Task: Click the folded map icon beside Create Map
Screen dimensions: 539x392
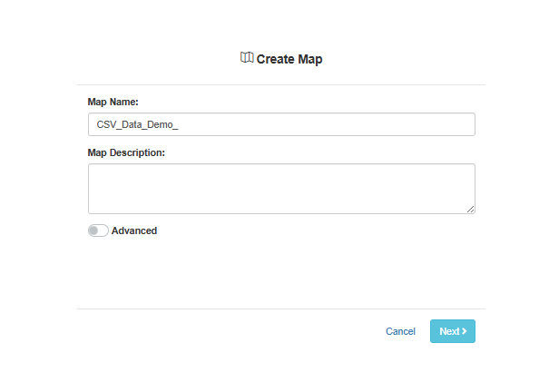Action: point(247,57)
